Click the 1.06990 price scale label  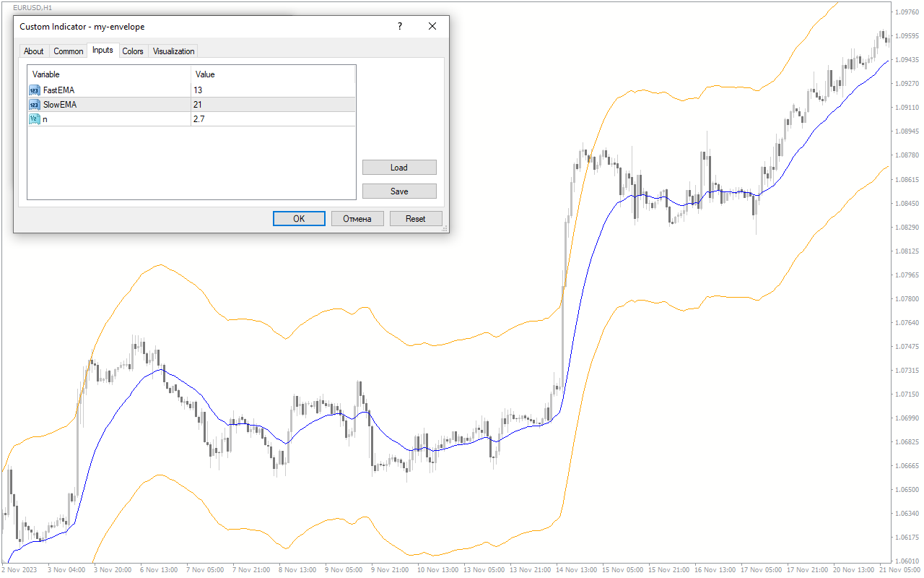click(906, 418)
